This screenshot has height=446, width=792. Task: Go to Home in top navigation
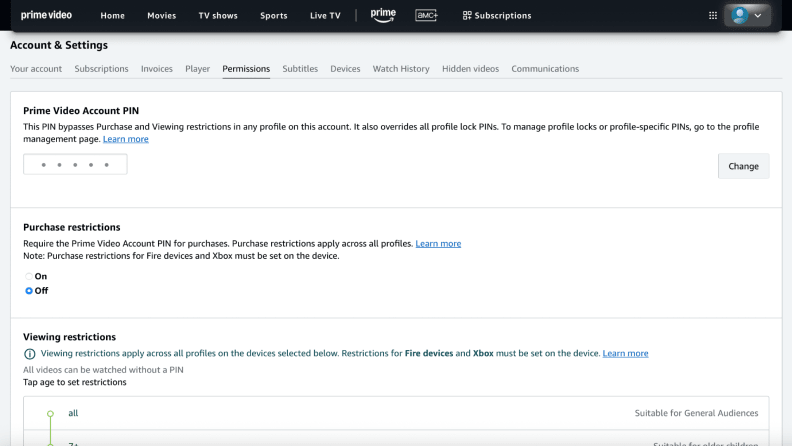[113, 16]
